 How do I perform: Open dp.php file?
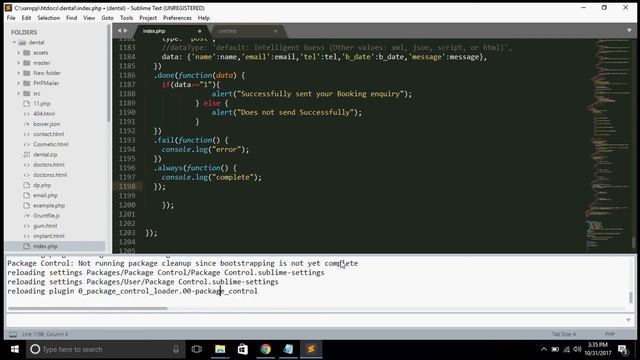tap(42, 185)
